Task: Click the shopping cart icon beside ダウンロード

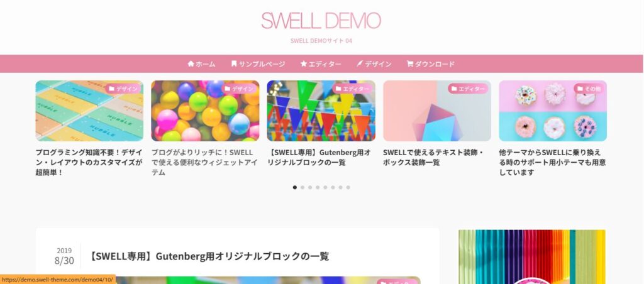Action: [409, 63]
